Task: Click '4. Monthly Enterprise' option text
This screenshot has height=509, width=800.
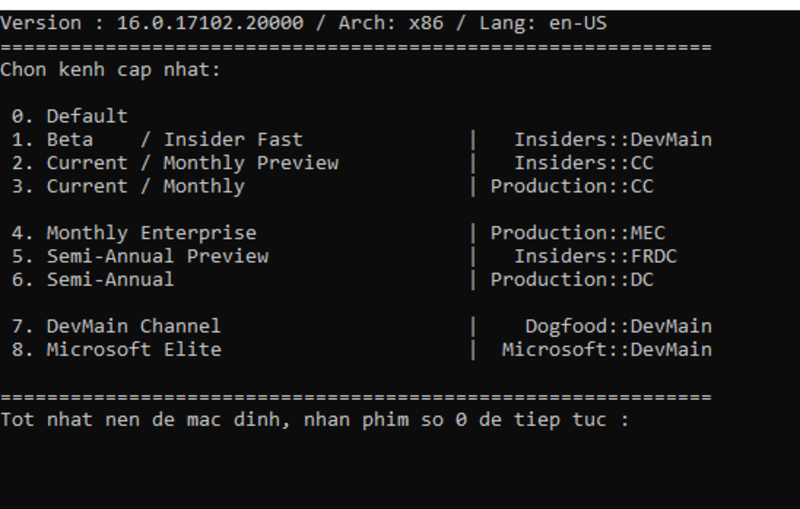Action: coord(134,233)
